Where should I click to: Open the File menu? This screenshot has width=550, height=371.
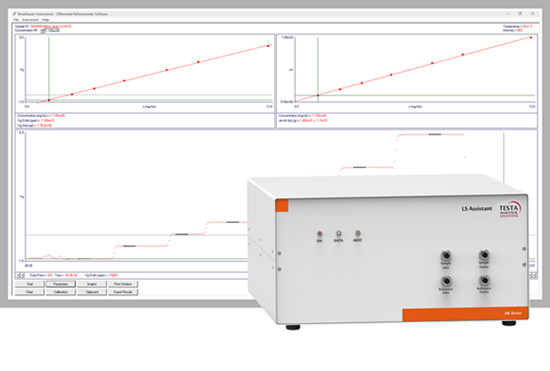coord(16,20)
